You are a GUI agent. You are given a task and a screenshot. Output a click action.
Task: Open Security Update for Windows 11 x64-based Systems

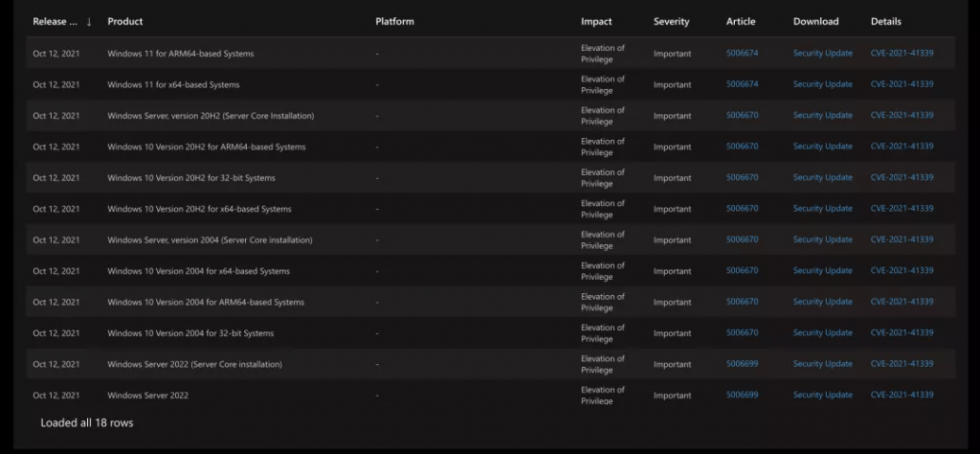[x=822, y=84]
